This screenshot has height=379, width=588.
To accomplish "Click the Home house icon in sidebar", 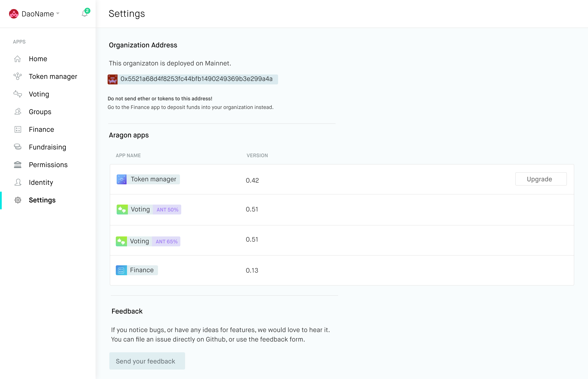I will (x=17, y=59).
